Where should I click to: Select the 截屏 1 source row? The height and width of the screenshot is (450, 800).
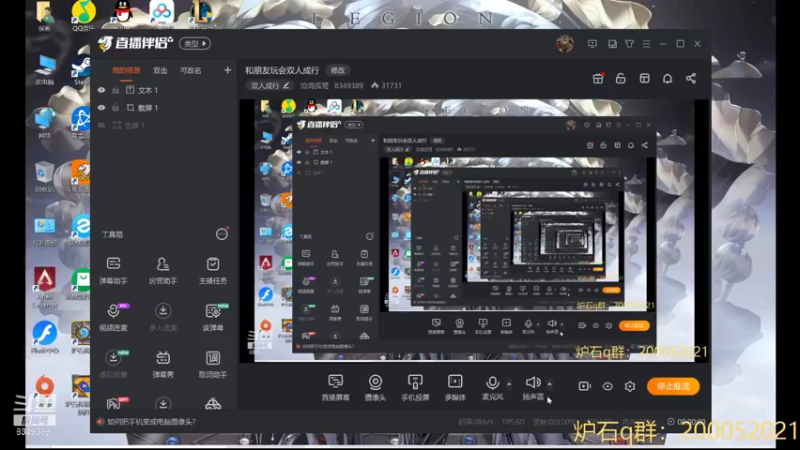(x=163, y=108)
